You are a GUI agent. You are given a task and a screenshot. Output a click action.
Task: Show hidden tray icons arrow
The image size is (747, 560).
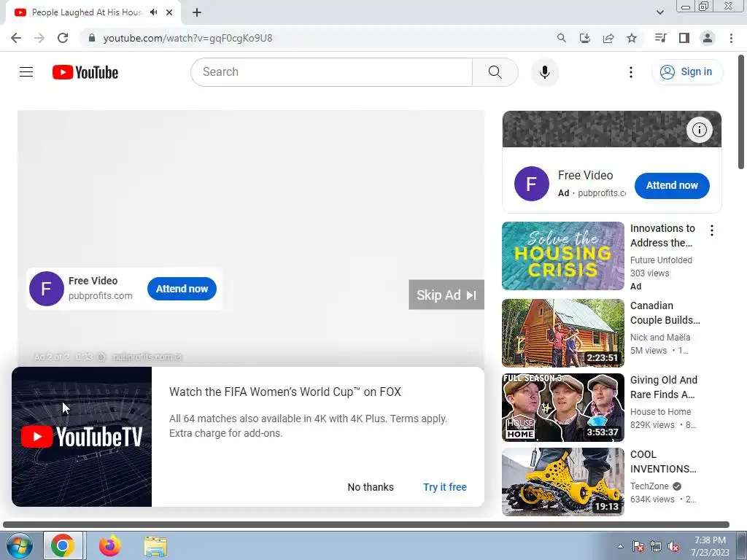620,546
